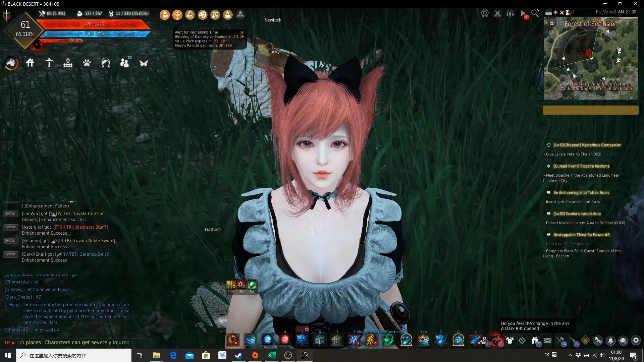Click skill slot Q on the hotbar
This screenshot has height=362, width=644.
233,340
